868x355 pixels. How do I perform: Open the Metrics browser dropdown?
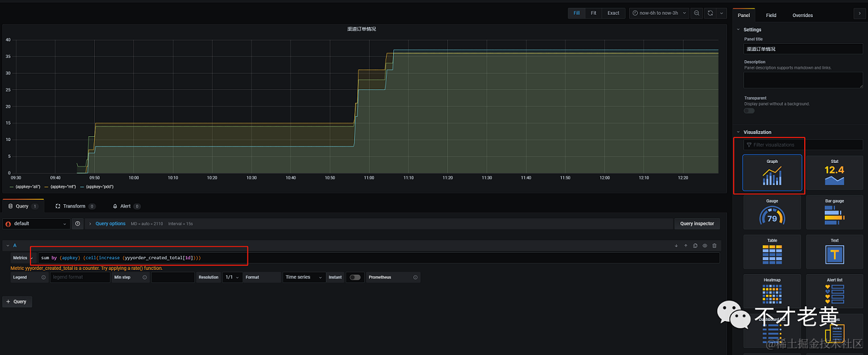pos(22,258)
